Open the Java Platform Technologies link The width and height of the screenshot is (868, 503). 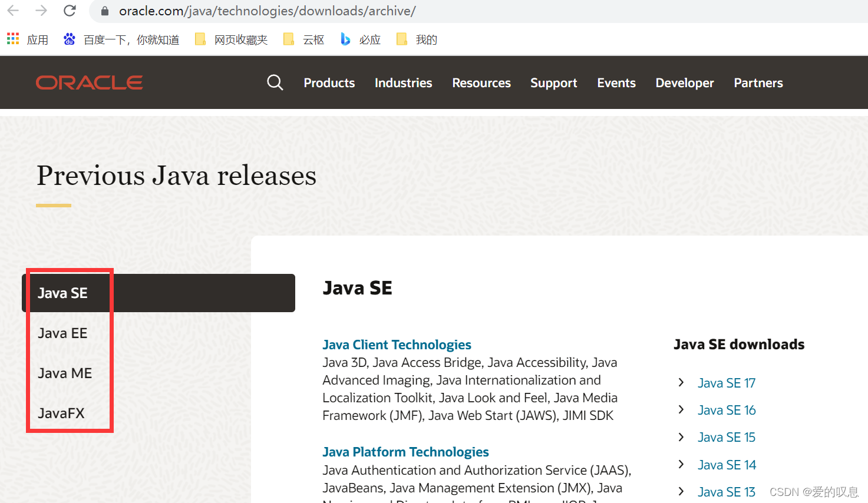pos(405,452)
